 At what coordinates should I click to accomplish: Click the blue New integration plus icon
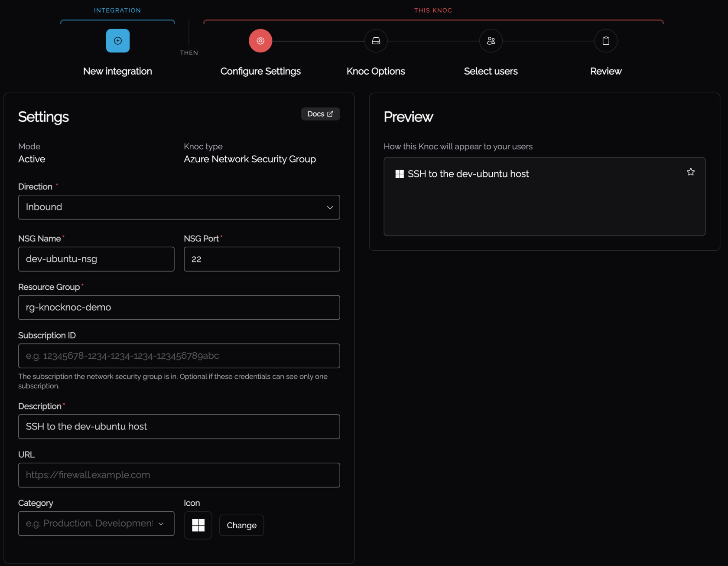pyautogui.click(x=118, y=41)
